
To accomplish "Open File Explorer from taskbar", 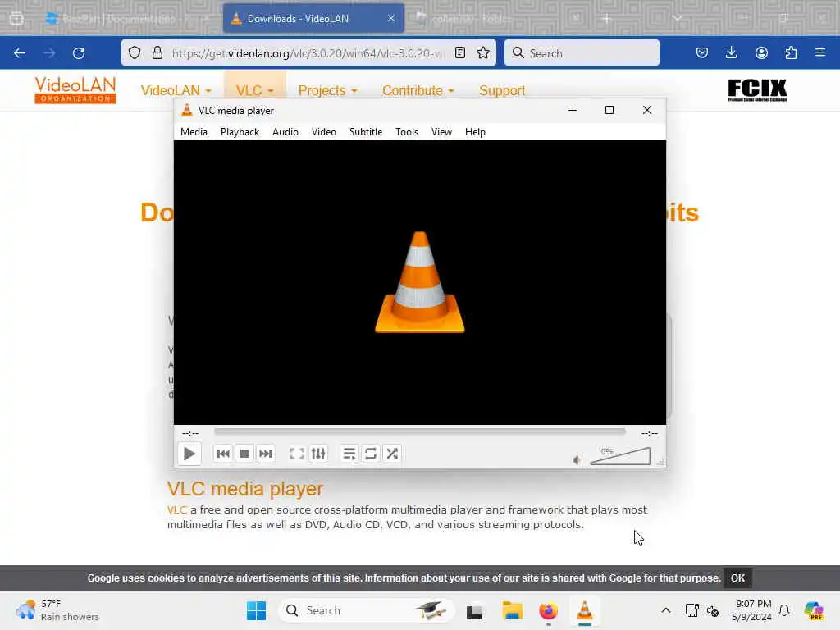I will click(512, 610).
